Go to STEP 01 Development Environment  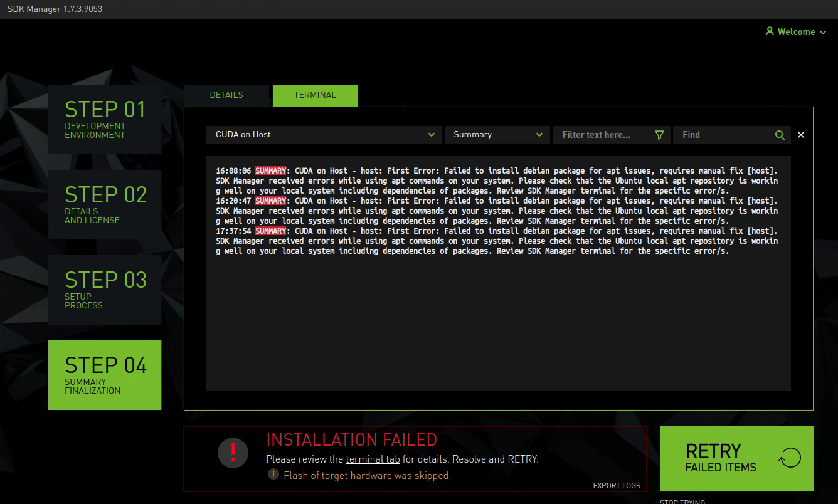105,119
